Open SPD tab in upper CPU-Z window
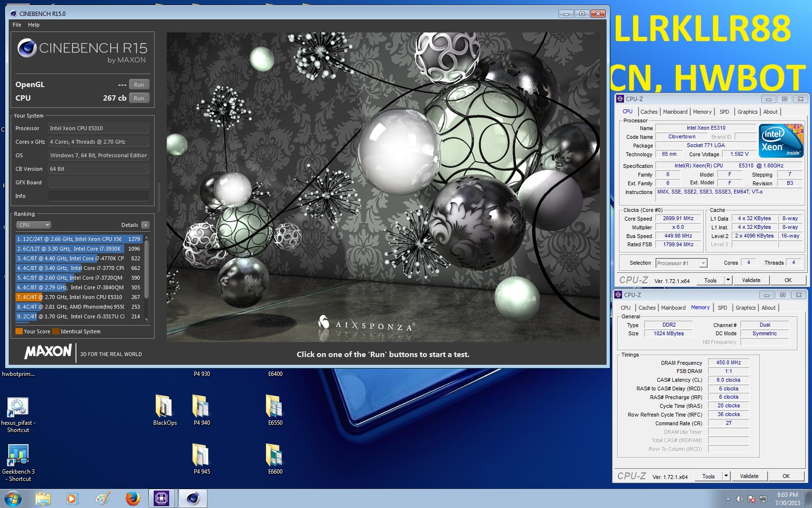The width and height of the screenshot is (812, 508). [724, 112]
